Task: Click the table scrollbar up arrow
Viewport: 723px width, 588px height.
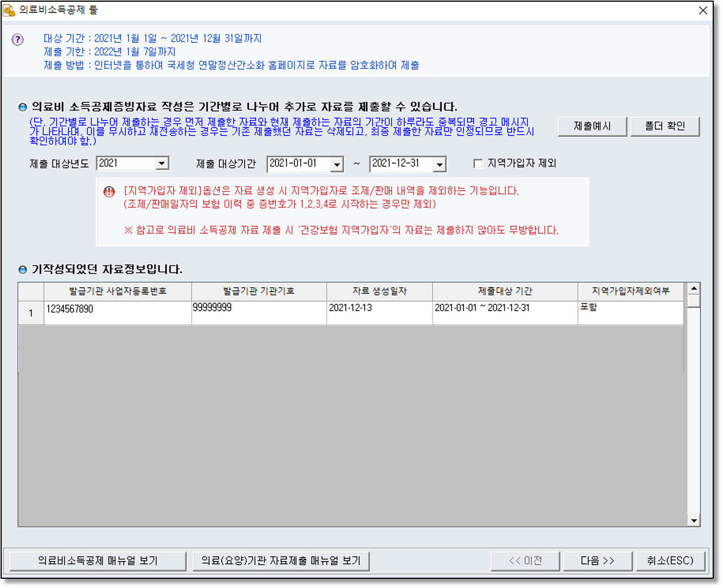Action: pyautogui.click(x=694, y=288)
